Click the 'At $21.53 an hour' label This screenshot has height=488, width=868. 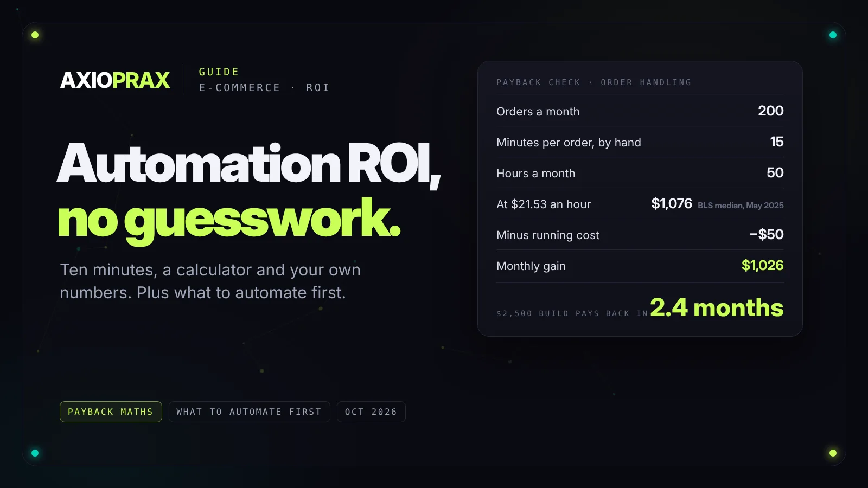pyautogui.click(x=544, y=204)
